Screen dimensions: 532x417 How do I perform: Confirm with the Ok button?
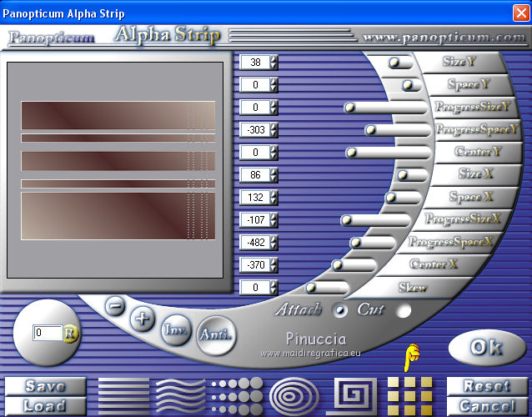pos(486,348)
